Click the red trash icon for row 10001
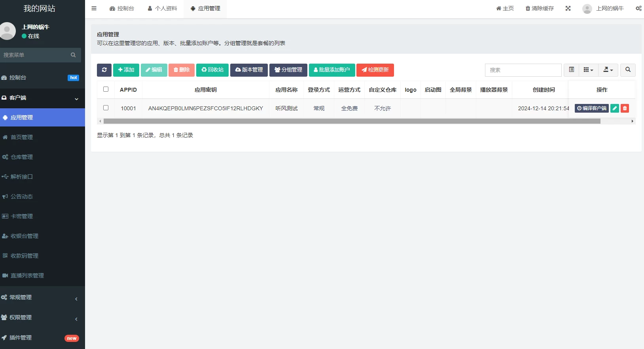 click(x=625, y=108)
